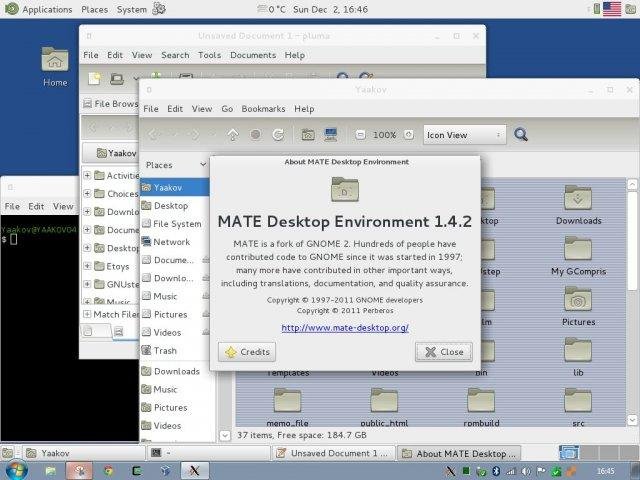Expand the Etoys tree node in pluma
Viewport: 640px width, 480px height.
click(x=87, y=266)
